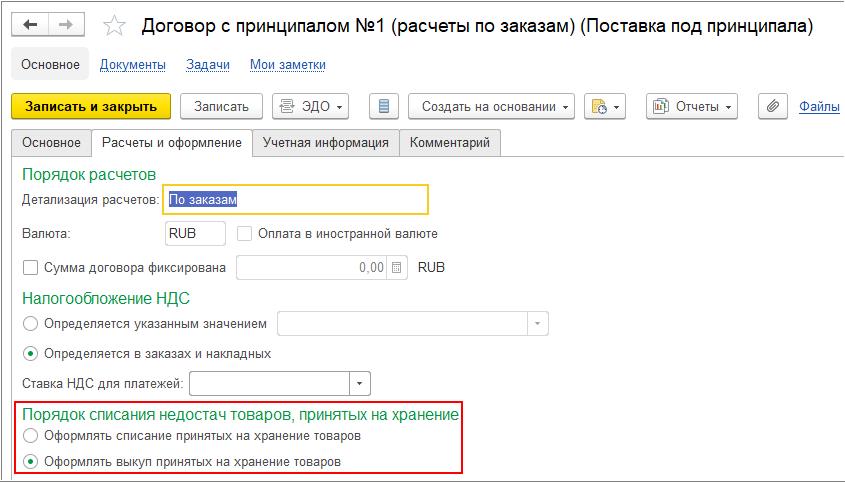The image size is (845, 482).
Task: Expand 'Создать на основании' dropdown
Action: tap(497, 106)
